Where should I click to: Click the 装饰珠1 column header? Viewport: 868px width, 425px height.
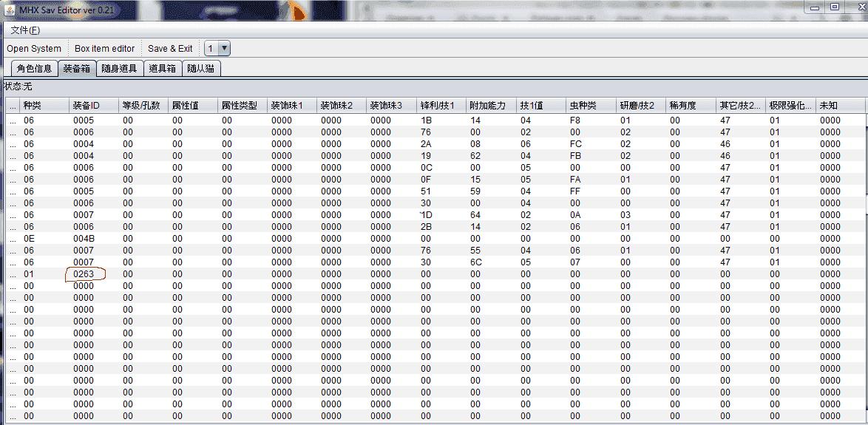[x=292, y=105]
